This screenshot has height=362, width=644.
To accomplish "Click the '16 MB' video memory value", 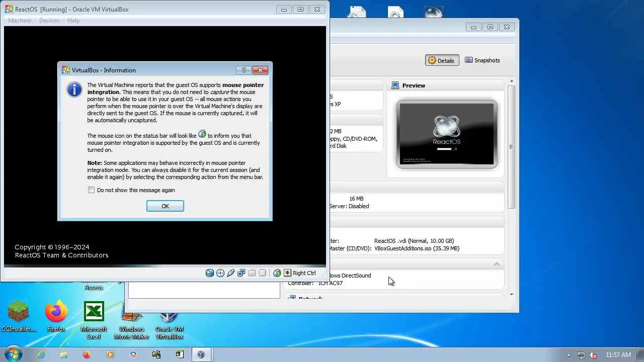I will point(356,199).
